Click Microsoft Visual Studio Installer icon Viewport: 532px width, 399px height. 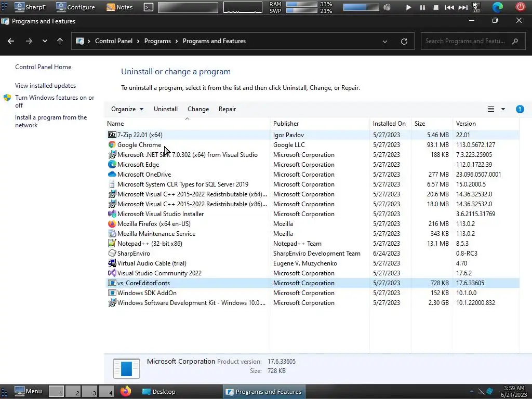tap(112, 214)
